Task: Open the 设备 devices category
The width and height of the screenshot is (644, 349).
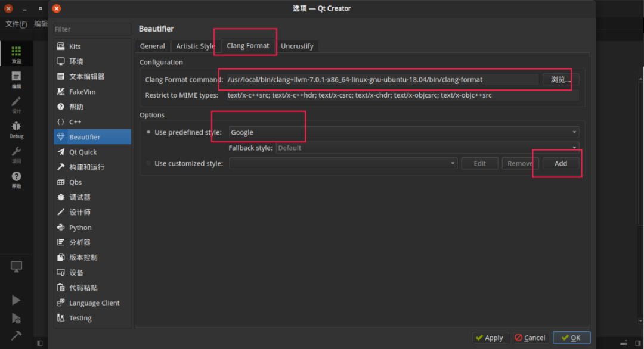Action: 92,273
